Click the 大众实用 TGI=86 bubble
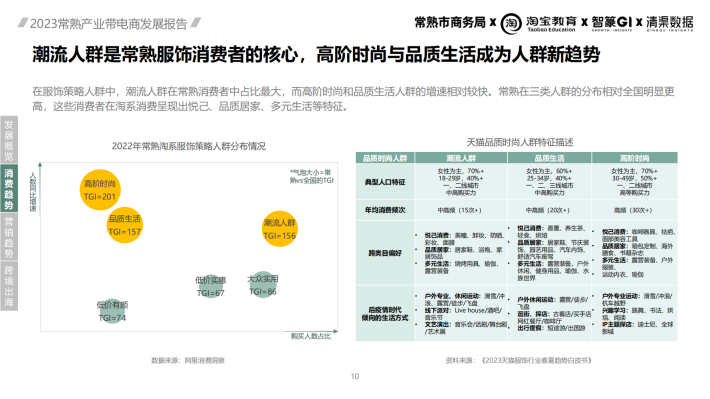Viewport: 710px width, 399px height. coord(263,284)
